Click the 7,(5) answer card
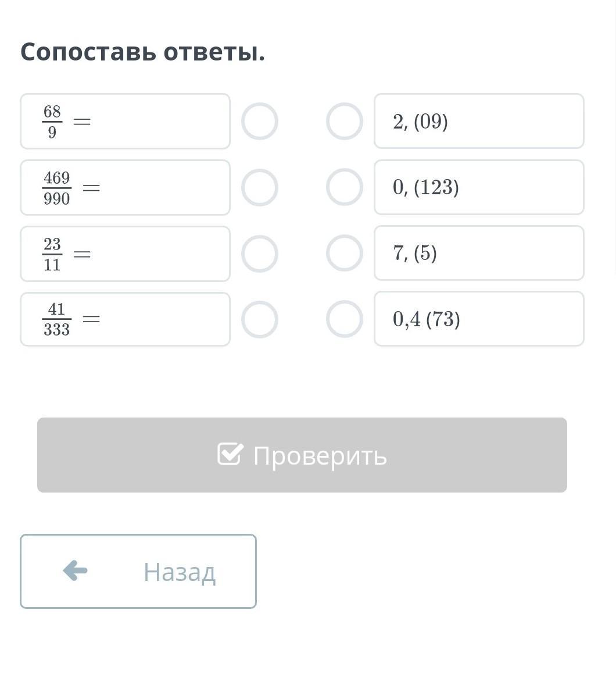Image resolution: width=616 pixels, height=674 pixels. click(479, 253)
